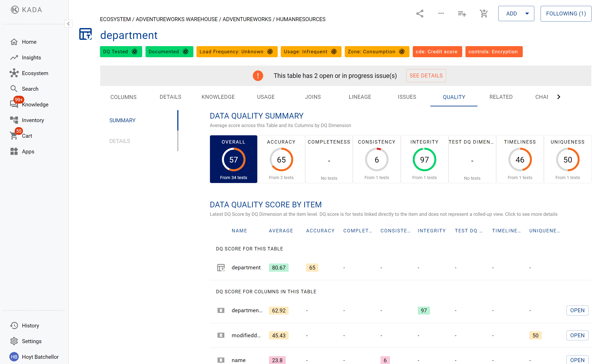
Task: Click the DQ Tested tag
Action: pos(121,52)
